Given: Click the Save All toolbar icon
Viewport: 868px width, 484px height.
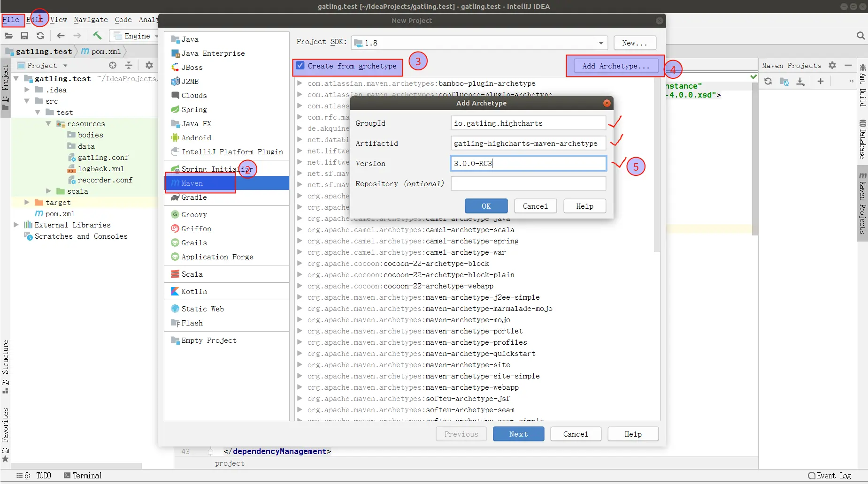Looking at the screenshot, I should 24,36.
